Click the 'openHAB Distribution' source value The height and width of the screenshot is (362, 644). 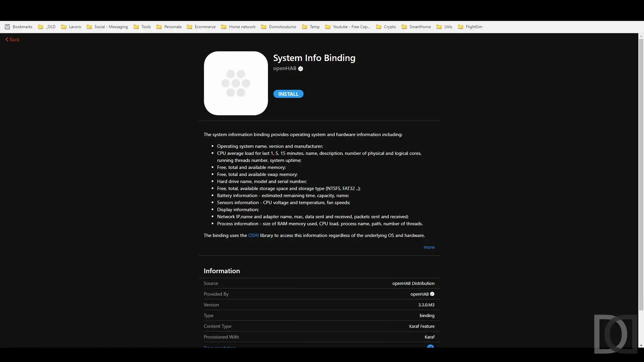point(413,283)
